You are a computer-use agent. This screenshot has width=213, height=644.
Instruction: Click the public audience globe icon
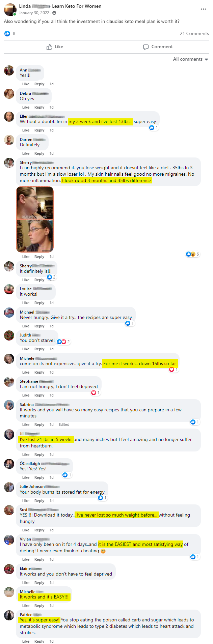click(54, 13)
